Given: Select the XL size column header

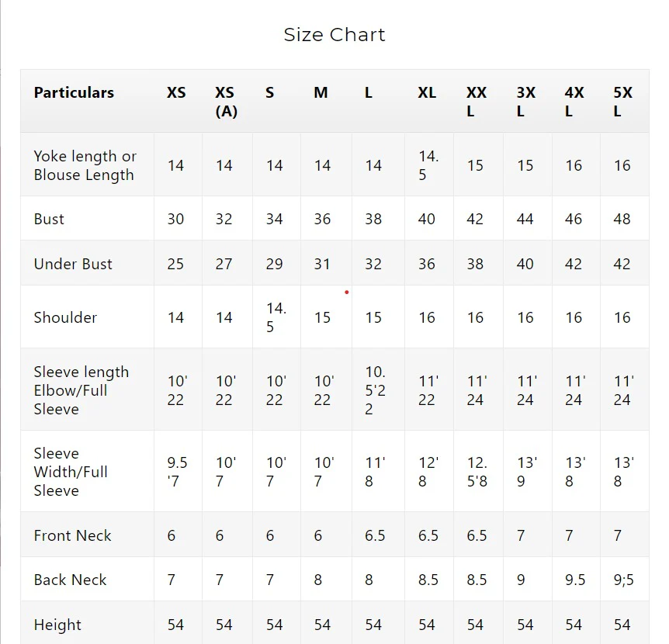Looking at the screenshot, I should pos(427,92).
